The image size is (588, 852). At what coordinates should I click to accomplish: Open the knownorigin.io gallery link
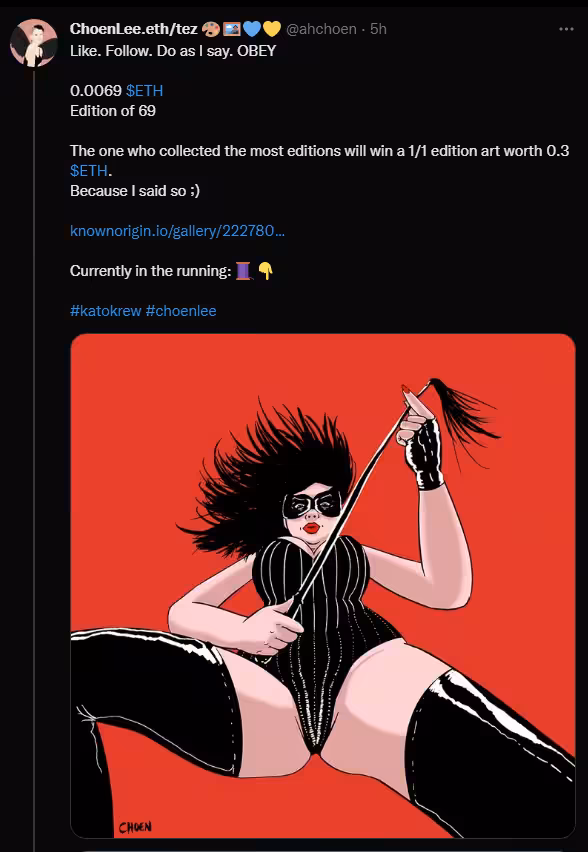pyautogui.click(x=177, y=231)
